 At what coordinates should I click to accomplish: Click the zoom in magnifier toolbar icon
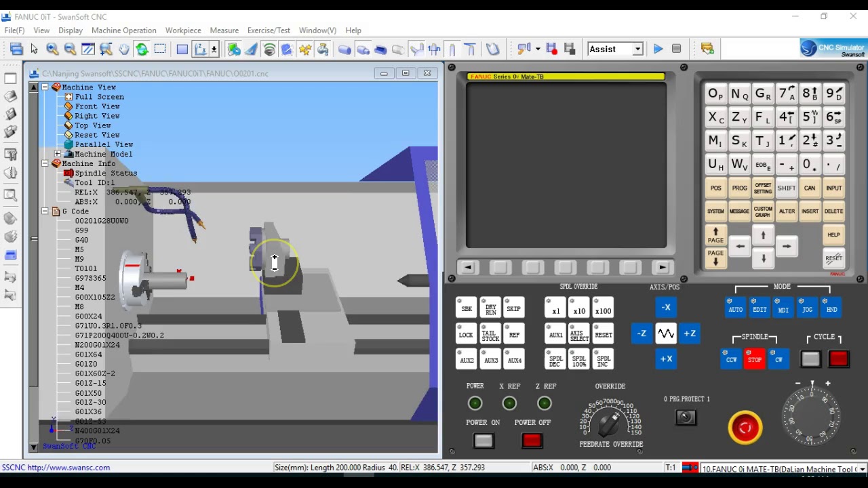(x=52, y=49)
